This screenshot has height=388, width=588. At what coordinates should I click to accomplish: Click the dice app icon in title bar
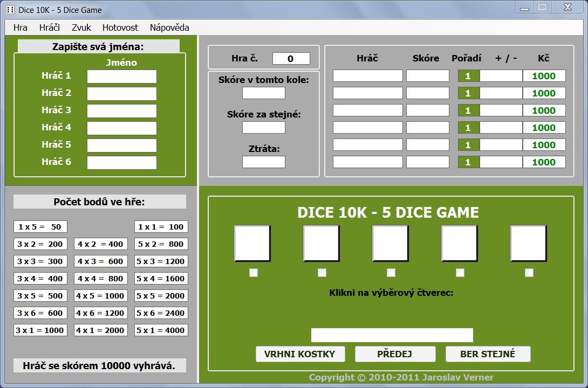pos(10,10)
